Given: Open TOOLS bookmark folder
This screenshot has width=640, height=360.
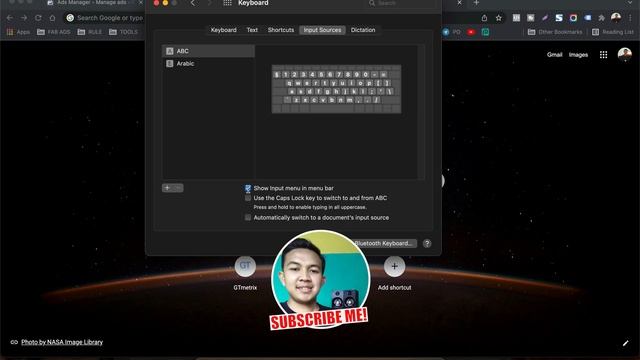Looking at the screenshot, I should coord(123,32).
